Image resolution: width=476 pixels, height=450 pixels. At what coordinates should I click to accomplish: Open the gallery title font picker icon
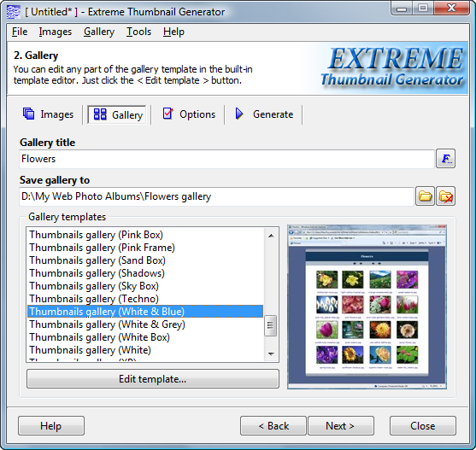coord(445,158)
